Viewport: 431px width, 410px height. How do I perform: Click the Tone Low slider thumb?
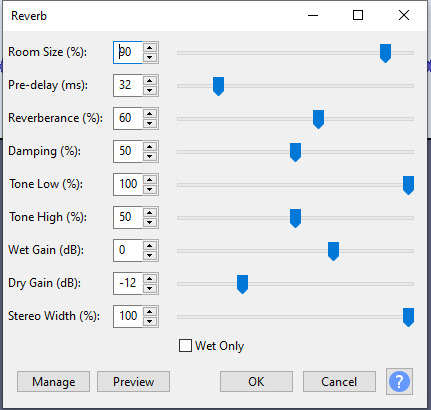click(408, 185)
